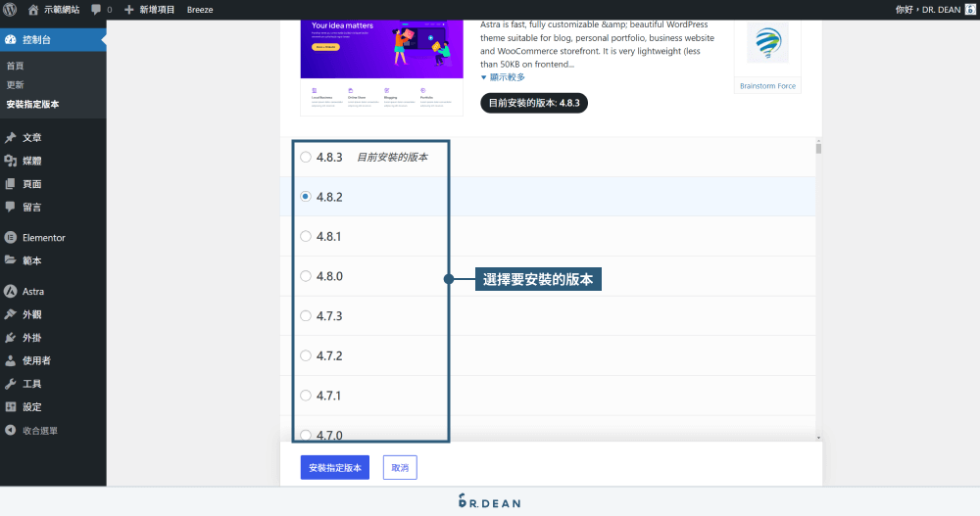Click the 設定 settings icon

[11, 406]
